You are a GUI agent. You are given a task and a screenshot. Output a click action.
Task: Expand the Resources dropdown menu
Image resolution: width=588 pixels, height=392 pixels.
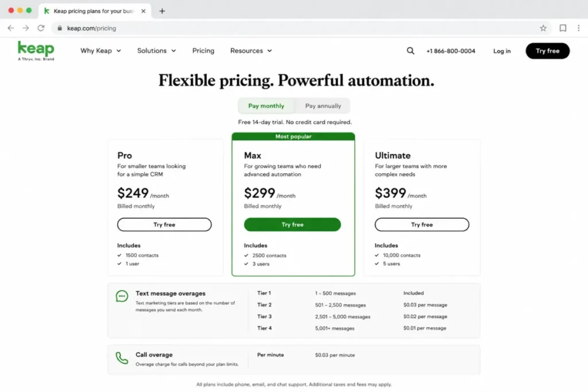click(251, 51)
